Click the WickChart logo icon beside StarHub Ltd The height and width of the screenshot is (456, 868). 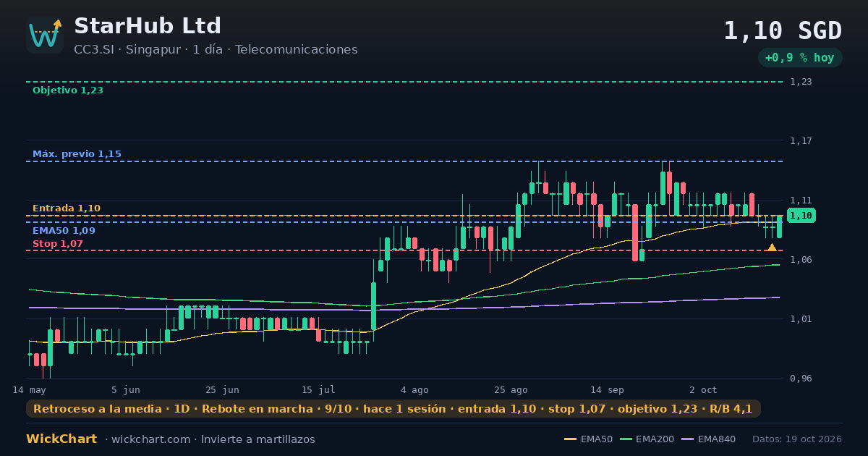click(x=45, y=35)
